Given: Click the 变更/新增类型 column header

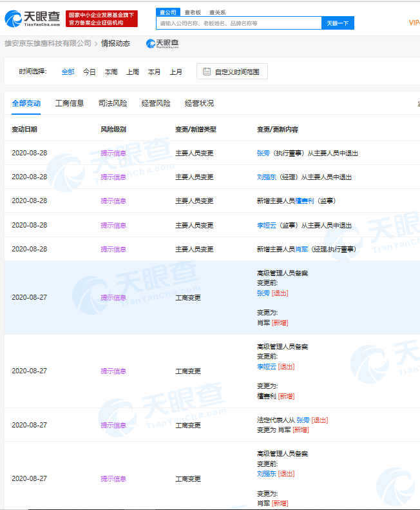Looking at the screenshot, I should coord(196,130).
